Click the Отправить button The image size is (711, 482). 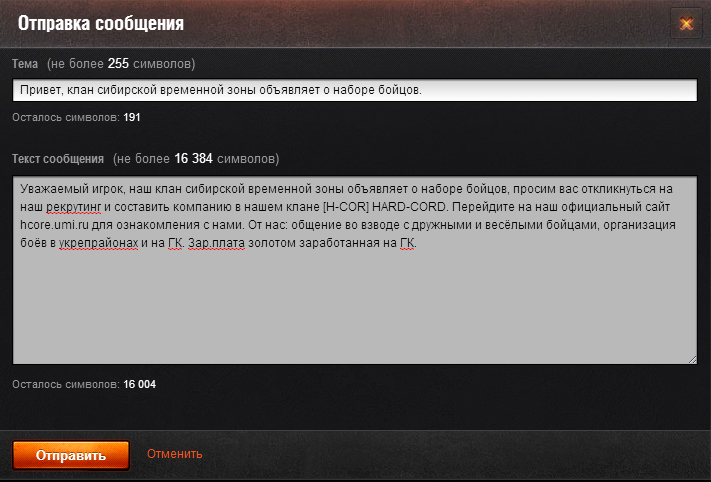coord(71,455)
